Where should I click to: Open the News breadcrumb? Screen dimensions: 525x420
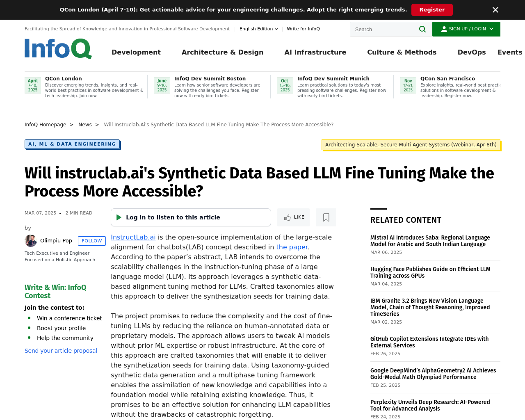(85, 125)
